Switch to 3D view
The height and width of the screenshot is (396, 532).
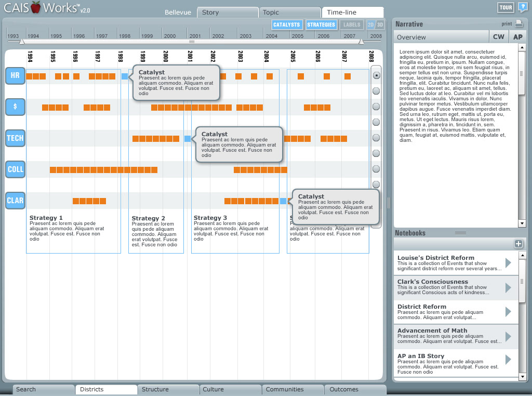(380, 25)
